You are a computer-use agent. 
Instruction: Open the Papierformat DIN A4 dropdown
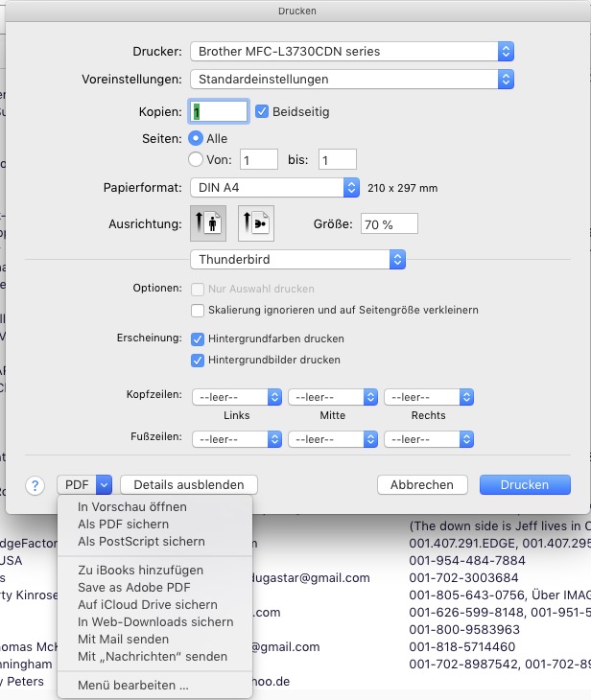click(x=274, y=188)
